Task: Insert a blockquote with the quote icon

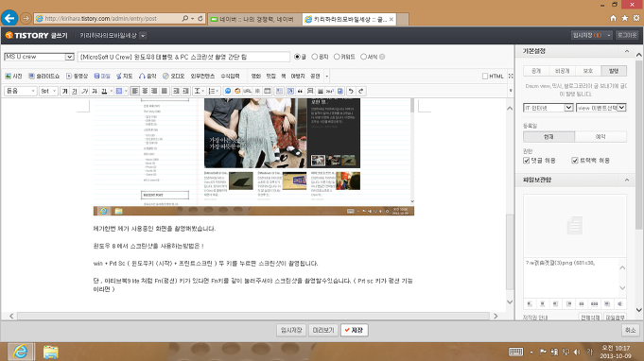Action: pyautogui.click(x=300, y=91)
